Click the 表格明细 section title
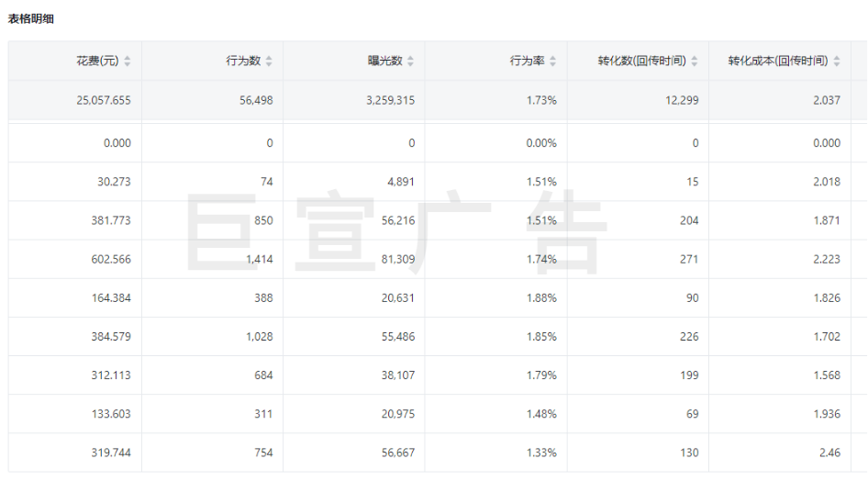Screen dimensions: 868x481 point(31,19)
